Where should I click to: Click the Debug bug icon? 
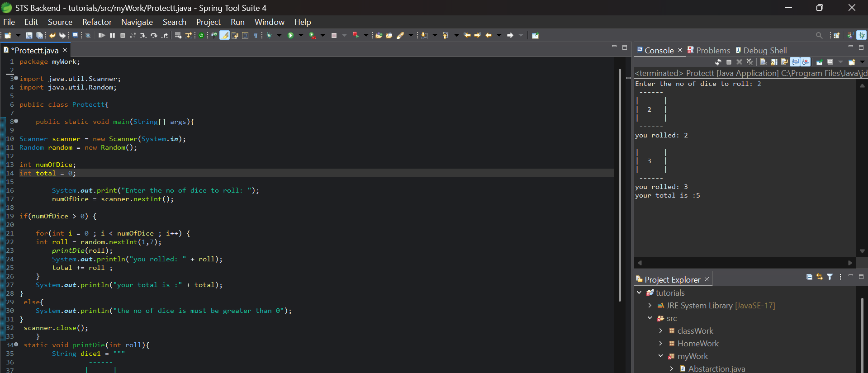coord(269,35)
